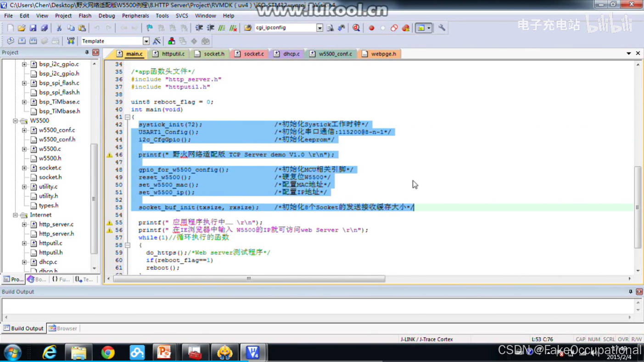
Task: Start debug session with magnifier-d icon
Action: point(356,28)
